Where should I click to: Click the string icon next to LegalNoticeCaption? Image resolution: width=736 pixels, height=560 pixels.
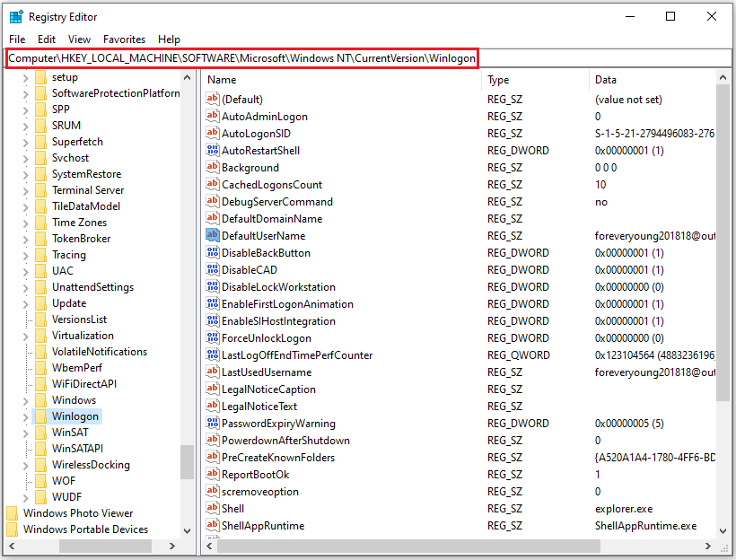pyautogui.click(x=211, y=389)
